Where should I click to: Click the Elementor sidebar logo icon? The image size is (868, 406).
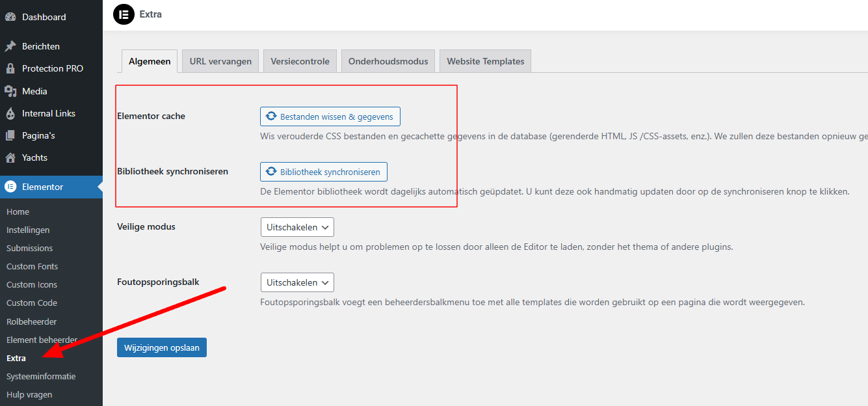coord(10,187)
